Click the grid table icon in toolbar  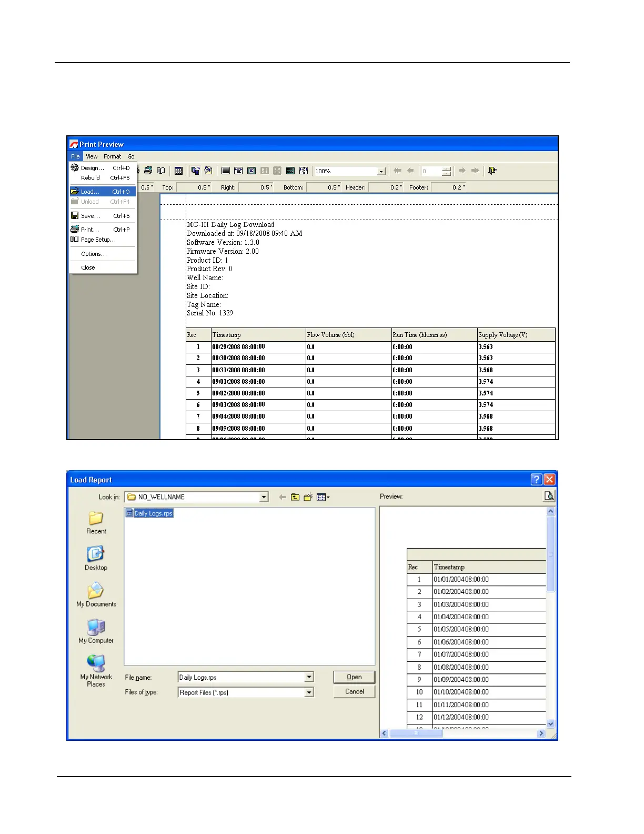coord(178,171)
